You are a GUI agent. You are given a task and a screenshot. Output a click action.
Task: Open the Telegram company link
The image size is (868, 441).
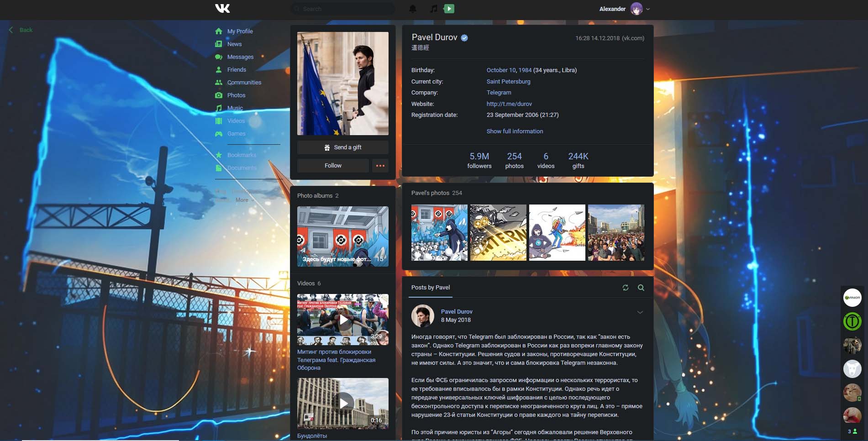point(499,92)
